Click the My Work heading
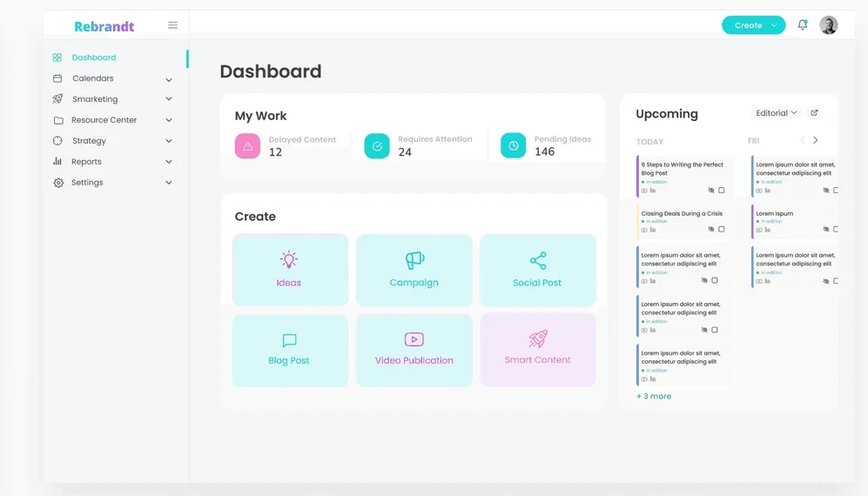 point(260,116)
